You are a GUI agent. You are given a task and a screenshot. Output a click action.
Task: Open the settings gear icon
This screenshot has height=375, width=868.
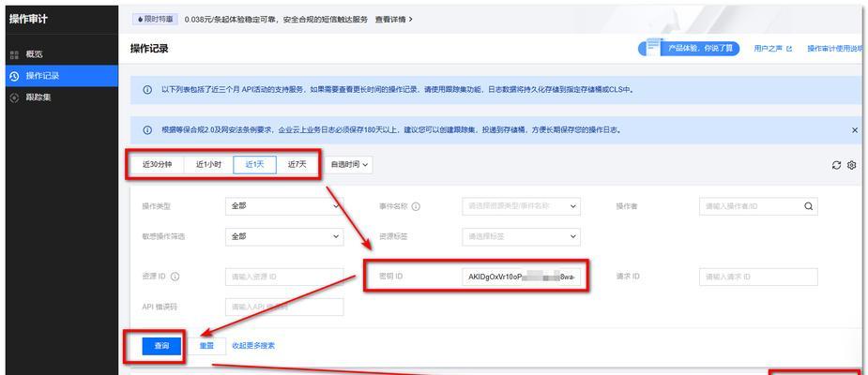click(x=852, y=165)
